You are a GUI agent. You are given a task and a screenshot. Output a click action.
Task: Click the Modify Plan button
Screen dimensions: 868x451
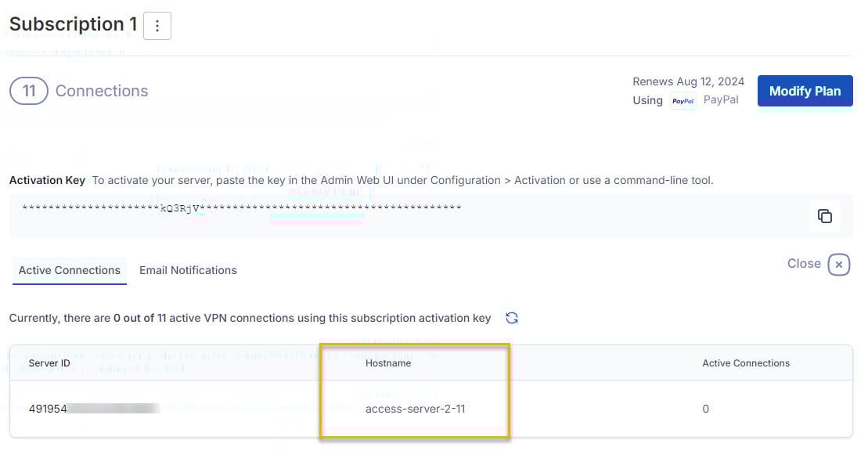click(x=805, y=91)
